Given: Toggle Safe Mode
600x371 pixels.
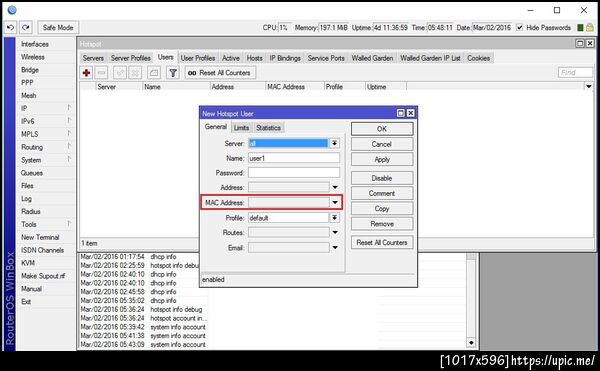Looking at the screenshot, I should click(x=58, y=28).
